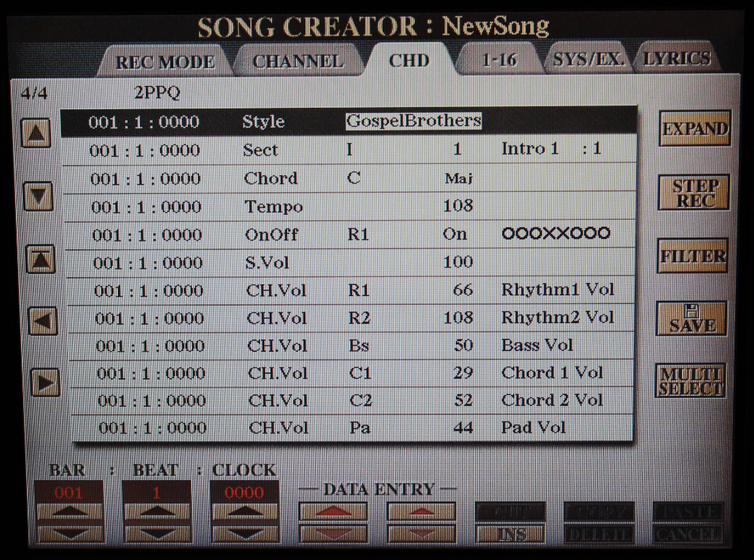Select the GospelBrothers style field
The height and width of the screenshot is (560, 754).
click(413, 121)
